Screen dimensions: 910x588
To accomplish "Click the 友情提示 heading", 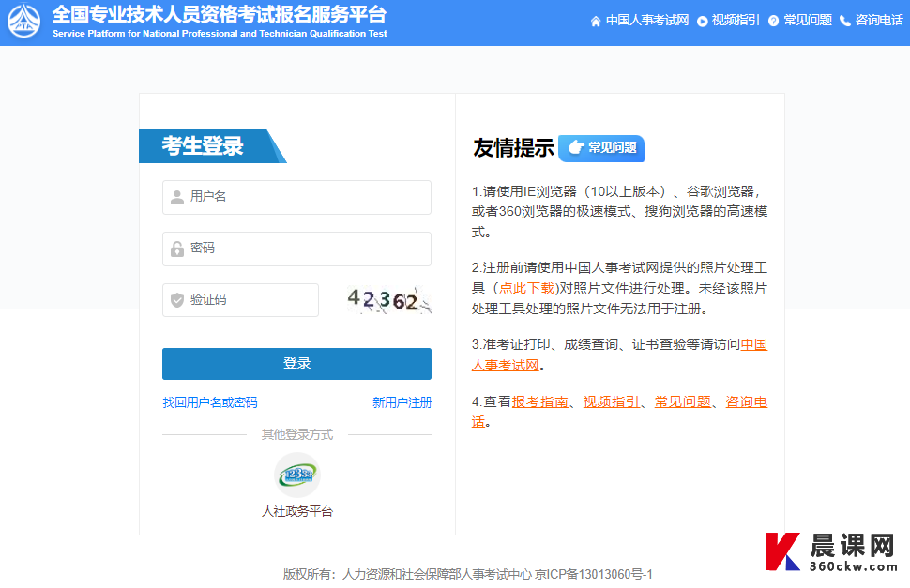I will (513, 148).
